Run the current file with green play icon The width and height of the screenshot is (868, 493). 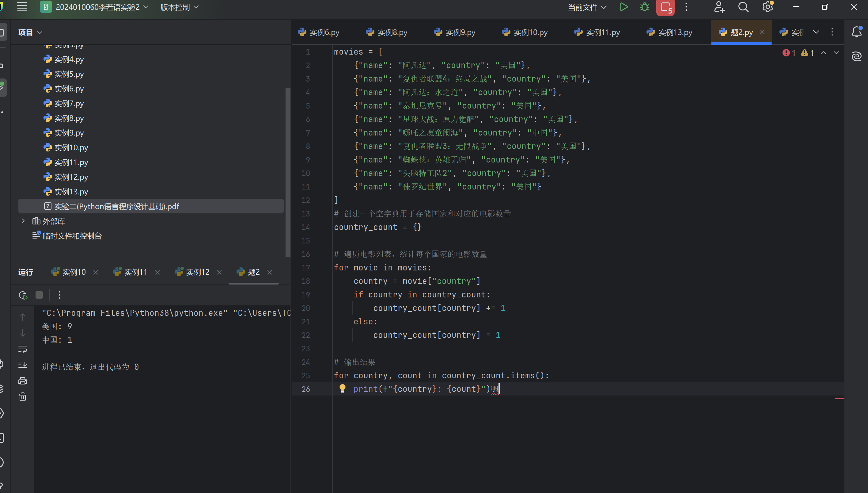click(624, 7)
